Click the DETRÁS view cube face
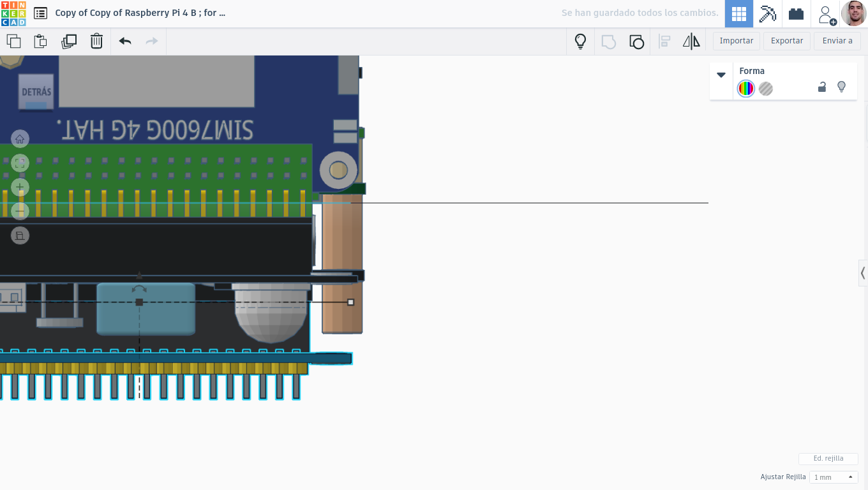Viewport: 868px width, 490px height. [x=36, y=92]
